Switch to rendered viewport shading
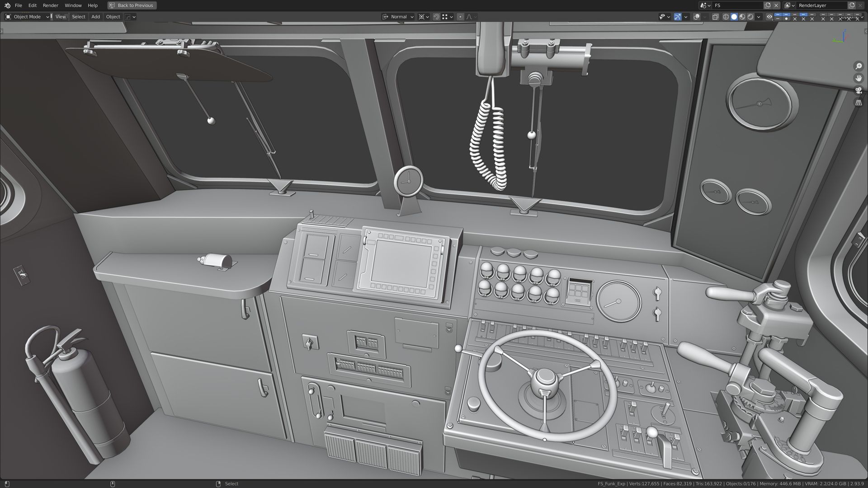This screenshot has width=868, height=488. point(750,17)
